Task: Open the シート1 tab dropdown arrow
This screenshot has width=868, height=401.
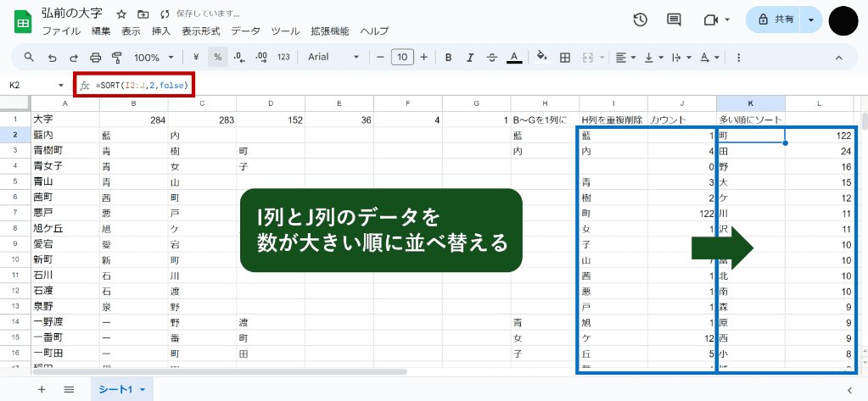Action: (143, 390)
